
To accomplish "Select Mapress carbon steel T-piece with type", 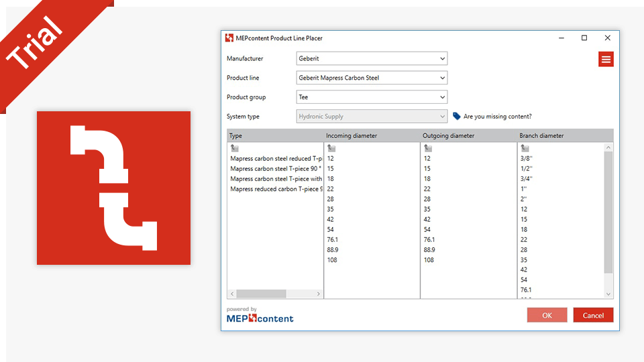I will click(276, 179).
